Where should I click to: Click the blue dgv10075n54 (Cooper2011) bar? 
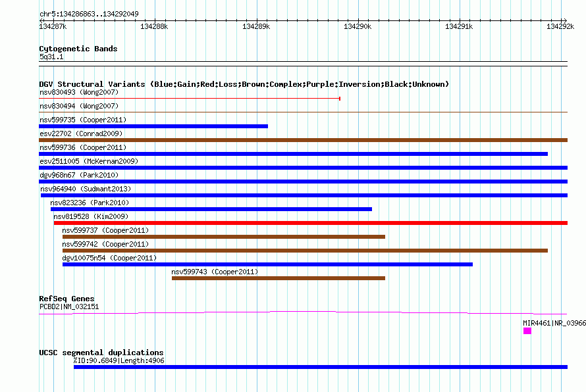click(267, 264)
